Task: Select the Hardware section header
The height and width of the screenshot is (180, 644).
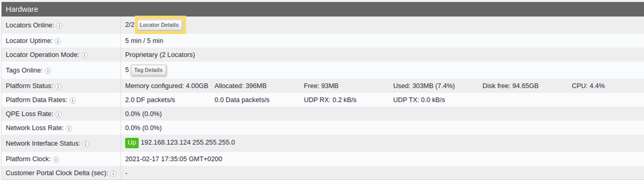Action: point(322,9)
